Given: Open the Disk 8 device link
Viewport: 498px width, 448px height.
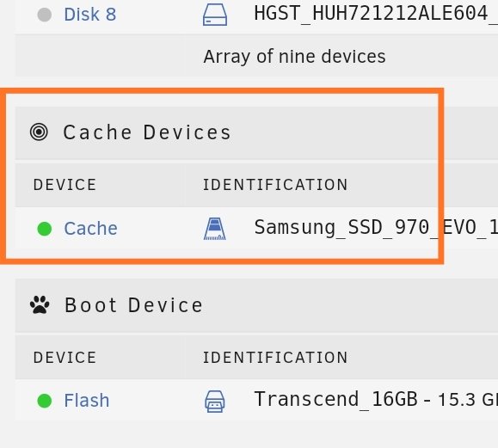Looking at the screenshot, I should 90,15.
